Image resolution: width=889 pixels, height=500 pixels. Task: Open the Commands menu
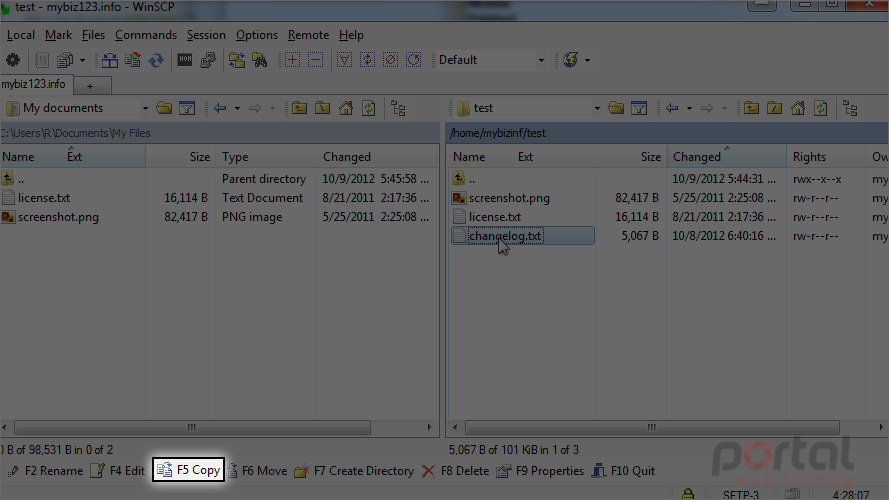click(146, 35)
